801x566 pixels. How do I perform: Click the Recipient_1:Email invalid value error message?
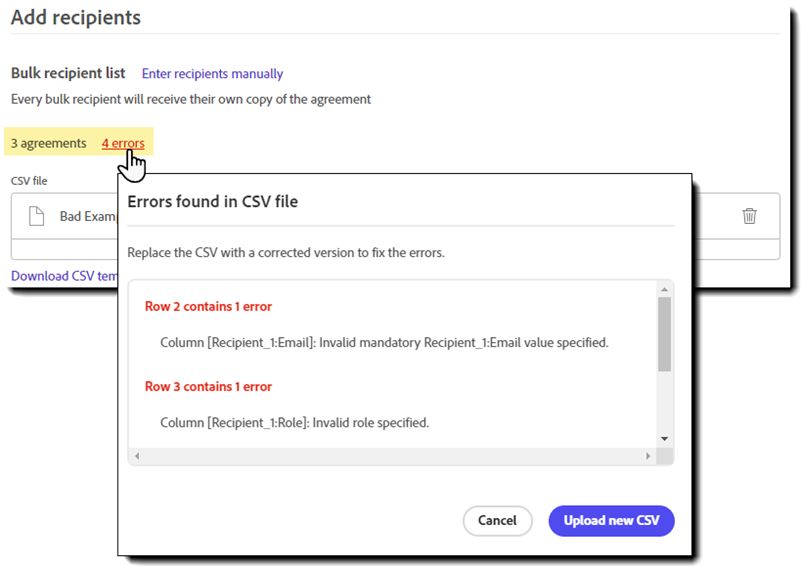(384, 343)
